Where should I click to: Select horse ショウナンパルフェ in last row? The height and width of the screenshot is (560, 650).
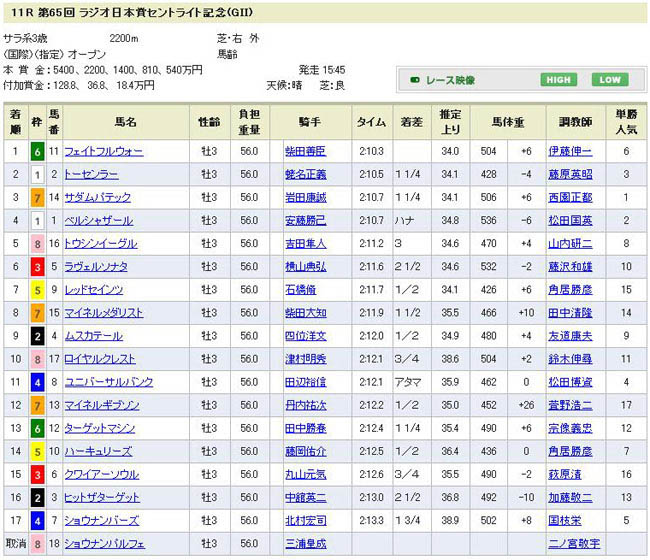pos(104,543)
